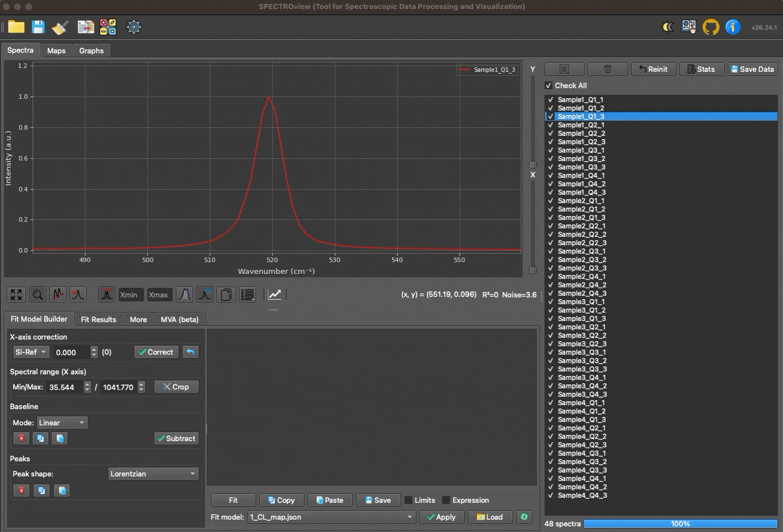Image resolution: width=783 pixels, height=532 pixels.
Task: Remove selected spectra with trash button
Action: 607,69
